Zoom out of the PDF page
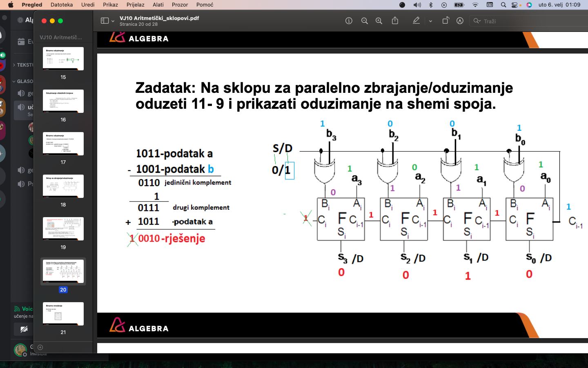This screenshot has width=588, height=368. point(365,21)
